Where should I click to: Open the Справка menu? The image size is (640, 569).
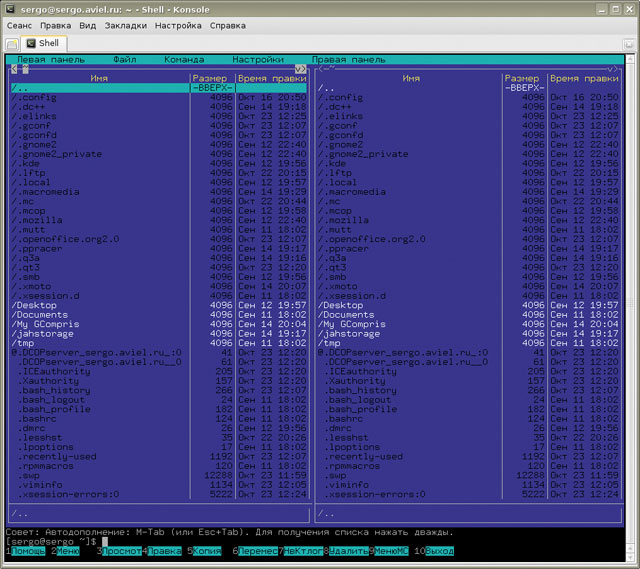tap(228, 26)
